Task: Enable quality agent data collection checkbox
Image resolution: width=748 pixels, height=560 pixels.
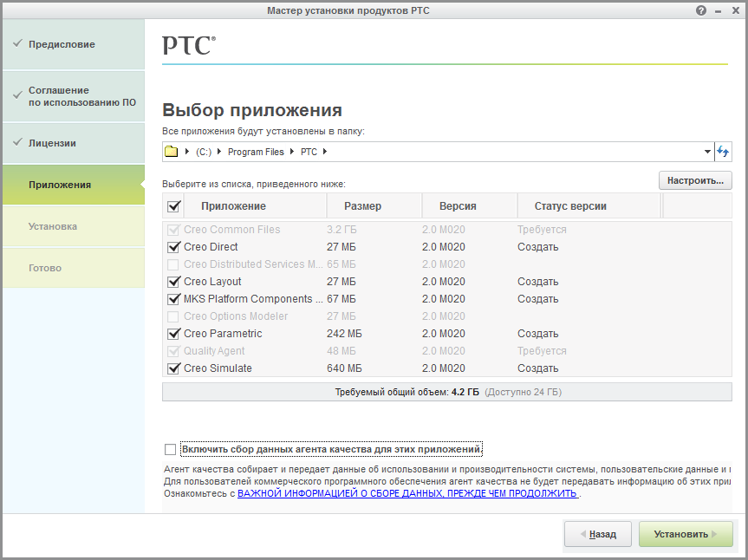Action: pos(170,449)
